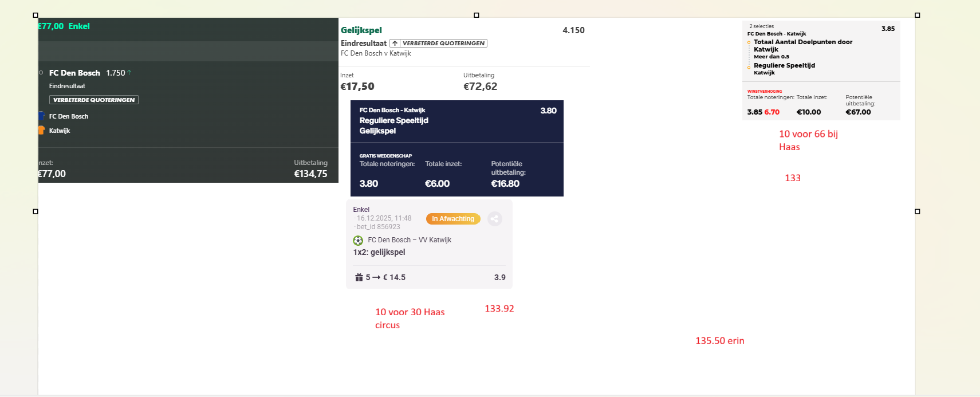Select the top-center selection handle
This screenshot has width=980, height=397.
477,15
